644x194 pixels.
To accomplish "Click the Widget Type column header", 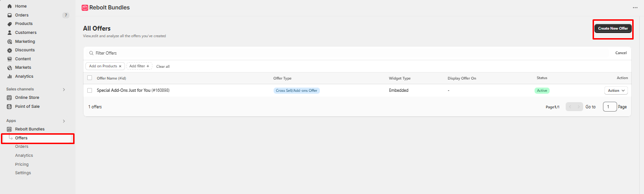I will click(400, 78).
